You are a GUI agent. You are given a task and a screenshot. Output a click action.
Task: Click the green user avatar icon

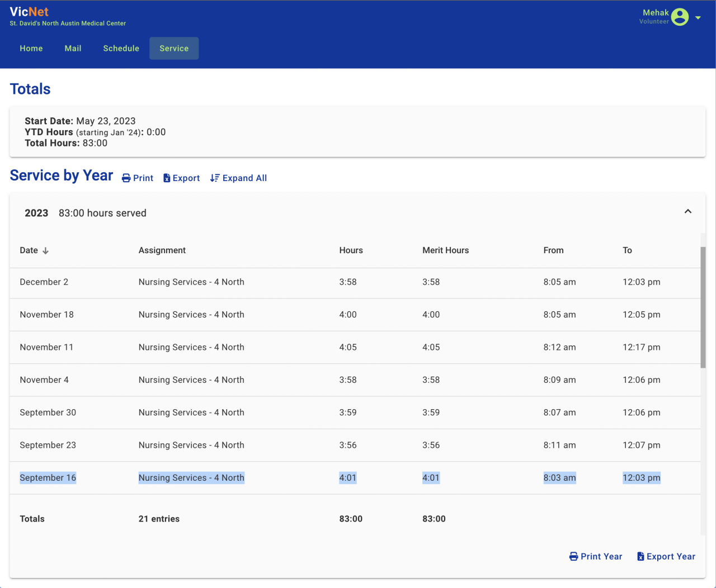680,17
